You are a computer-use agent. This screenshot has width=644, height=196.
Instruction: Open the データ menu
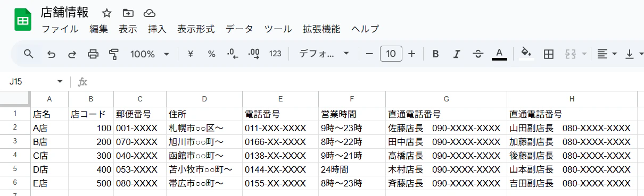pyautogui.click(x=240, y=29)
